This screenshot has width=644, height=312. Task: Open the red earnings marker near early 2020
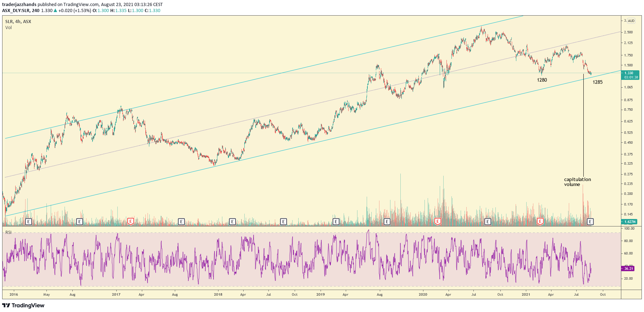(x=438, y=221)
